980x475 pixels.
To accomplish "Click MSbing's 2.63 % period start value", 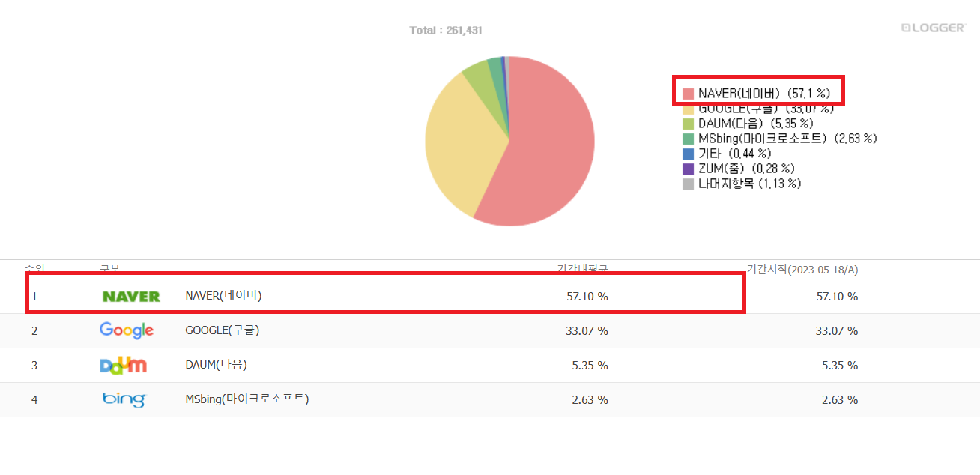I will (x=840, y=400).
